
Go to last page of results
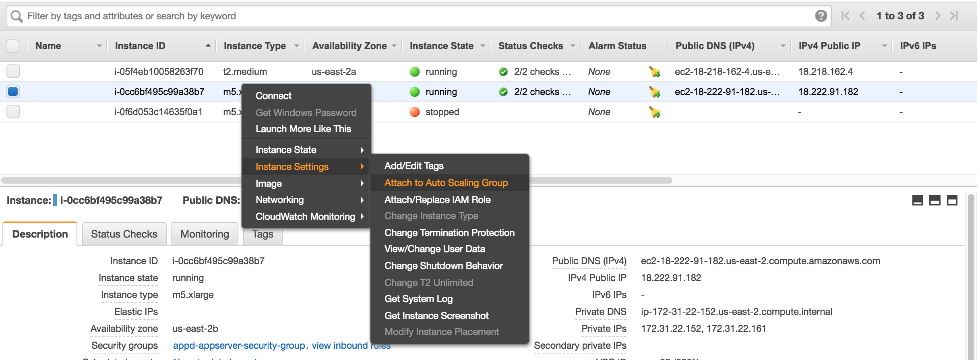pos(954,16)
